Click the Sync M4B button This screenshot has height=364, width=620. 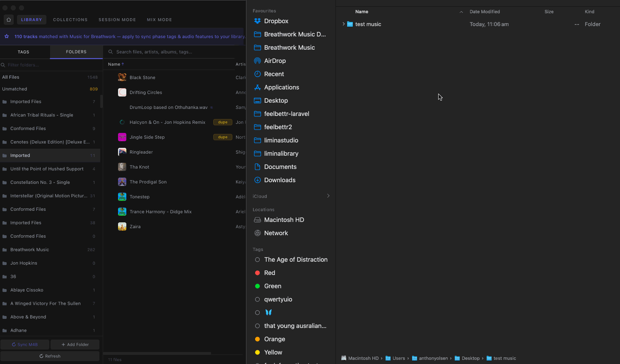(x=25, y=345)
